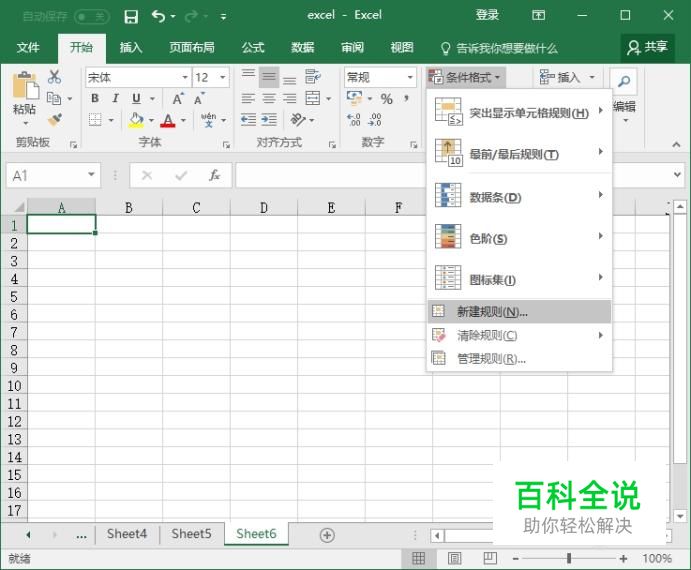The height and width of the screenshot is (570, 691).
Task: Choose 清除规则(C) menu item
Action: click(520, 335)
